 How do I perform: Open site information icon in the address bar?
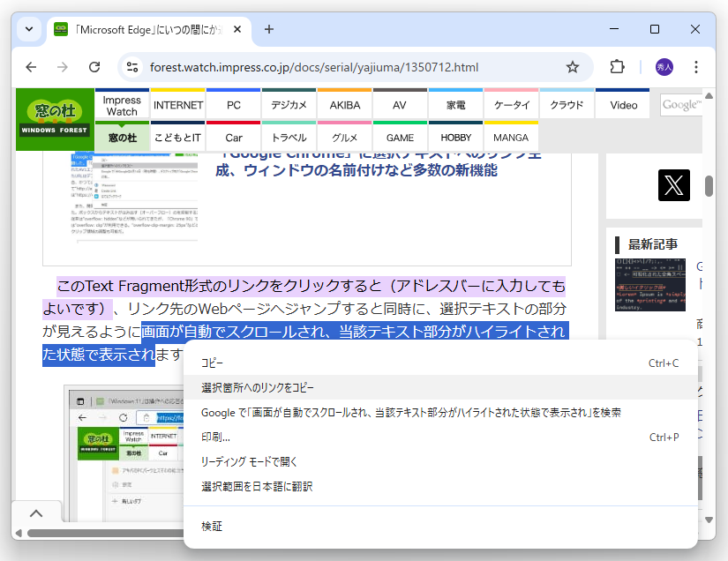click(x=132, y=66)
